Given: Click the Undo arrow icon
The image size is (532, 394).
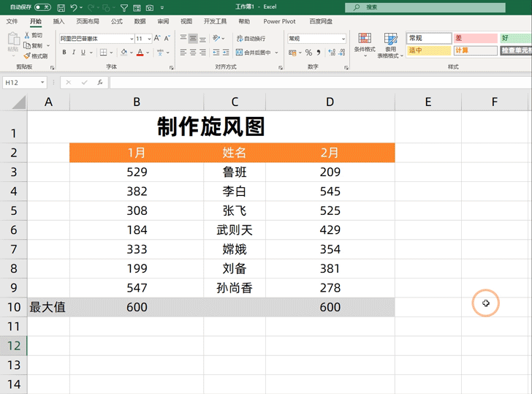Looking at the screenshot, I should click(x=74, y=7).
